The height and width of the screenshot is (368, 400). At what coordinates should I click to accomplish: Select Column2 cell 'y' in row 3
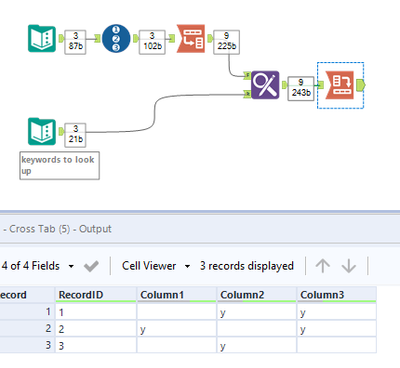257,346
